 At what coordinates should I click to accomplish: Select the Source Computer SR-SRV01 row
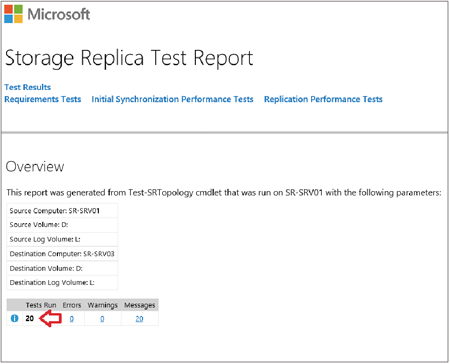click(62, 211)
